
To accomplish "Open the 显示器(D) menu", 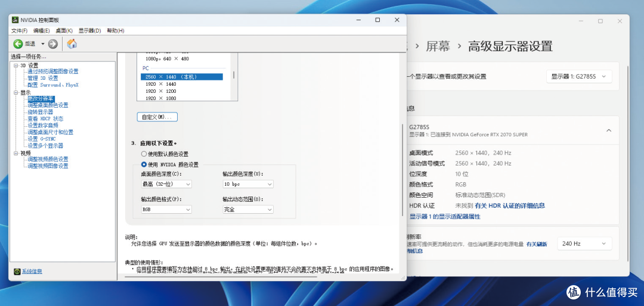I will pos(89,31).
